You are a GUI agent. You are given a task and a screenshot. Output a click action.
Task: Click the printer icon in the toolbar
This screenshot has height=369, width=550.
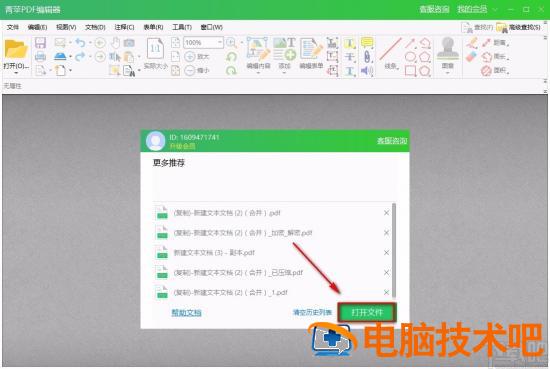[x=40, y=56]
